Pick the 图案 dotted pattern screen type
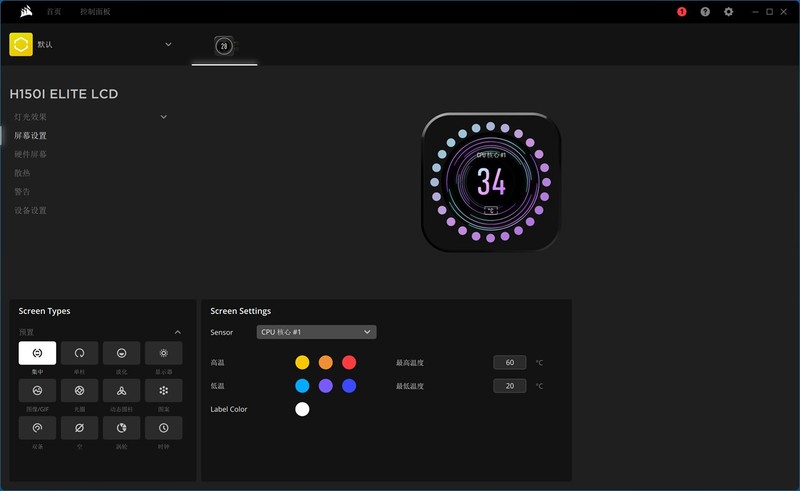This screenshot has width=800, height=491. click(x=164, y=390)
